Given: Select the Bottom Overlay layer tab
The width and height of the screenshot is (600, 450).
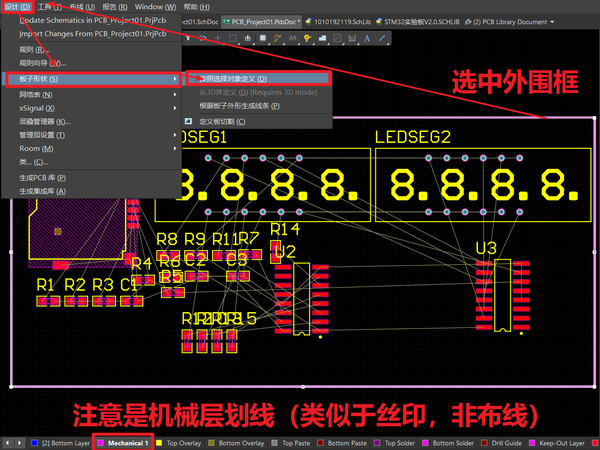Looking at the screenshot, I should pos(236,443).
